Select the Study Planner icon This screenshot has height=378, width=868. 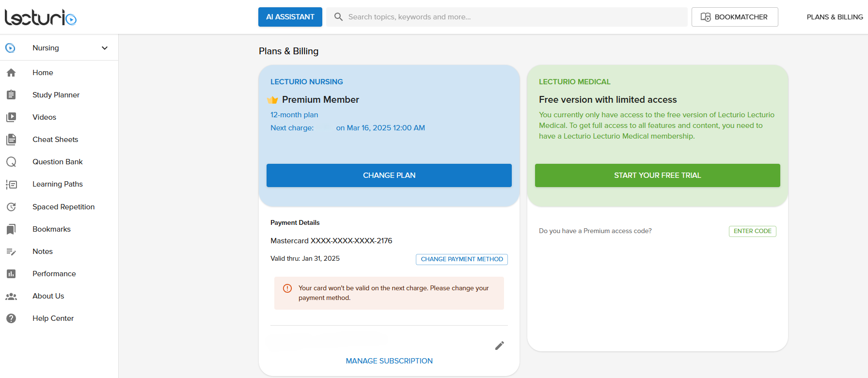[x=12, y=94]
